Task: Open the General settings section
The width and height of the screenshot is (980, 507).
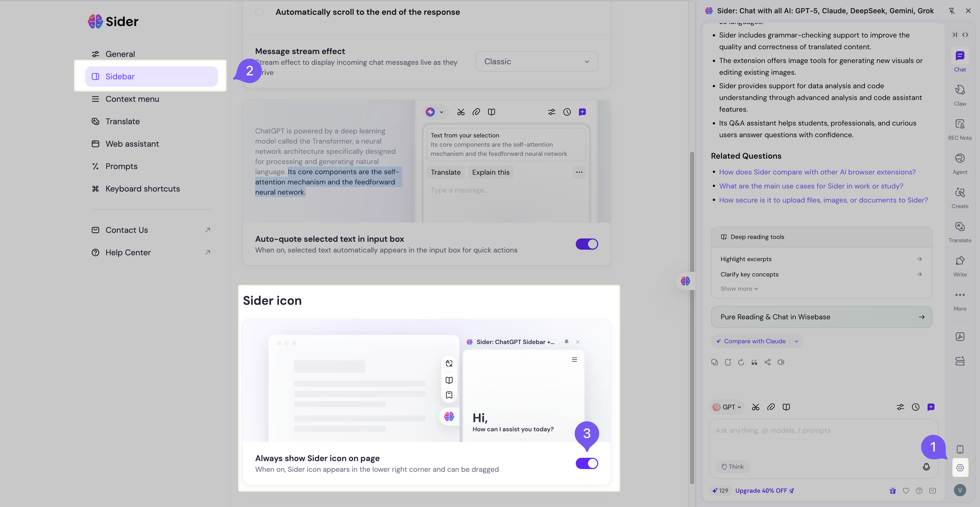Action: point(151,54)
